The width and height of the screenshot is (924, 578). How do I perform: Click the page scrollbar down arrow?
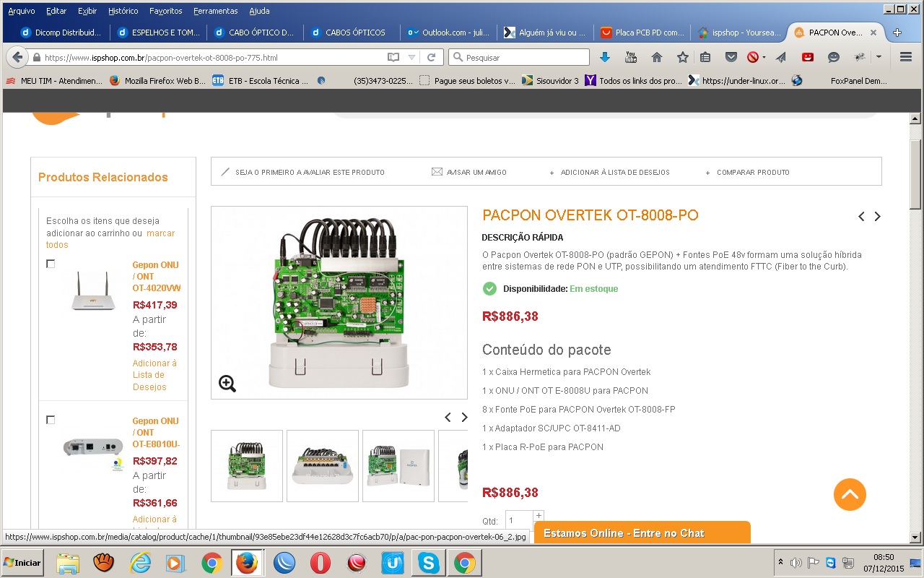(x=915, y=538)
